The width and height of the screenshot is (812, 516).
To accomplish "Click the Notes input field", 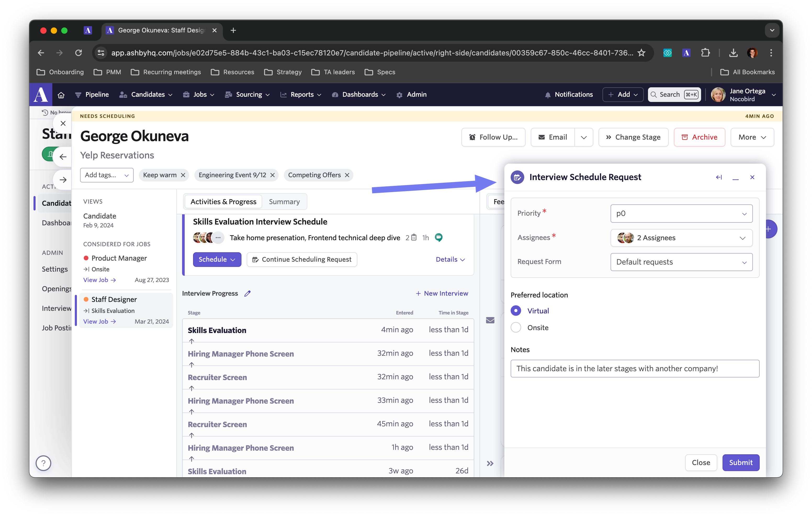I will click(634, 368).
